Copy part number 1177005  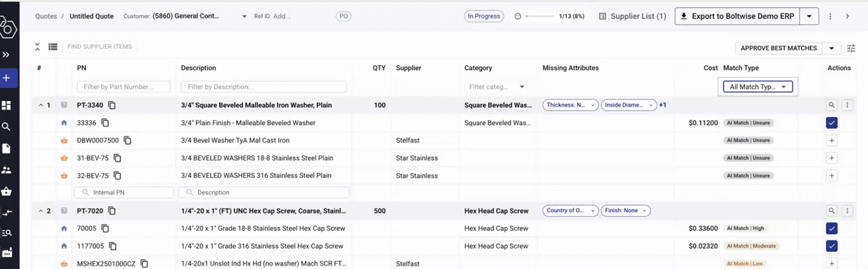(x=113, y=247)
